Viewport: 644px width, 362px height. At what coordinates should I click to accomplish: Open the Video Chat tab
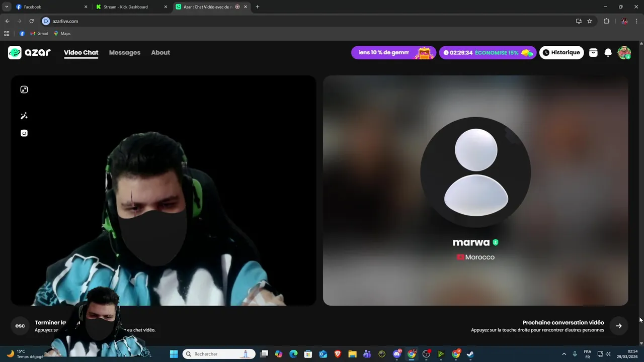pos(81,52)
